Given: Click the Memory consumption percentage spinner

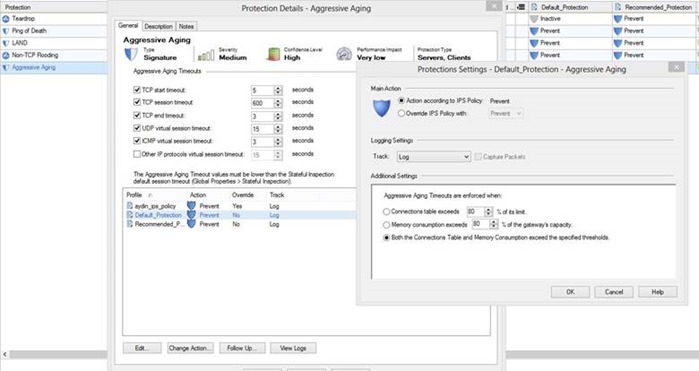Looking at the screenshot, I should [493, 224].
